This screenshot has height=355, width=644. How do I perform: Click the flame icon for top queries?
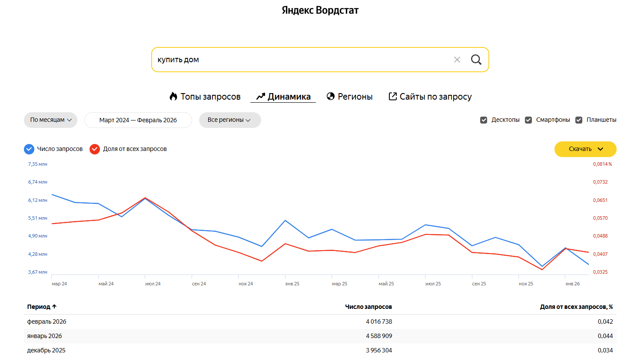[173, 97]
